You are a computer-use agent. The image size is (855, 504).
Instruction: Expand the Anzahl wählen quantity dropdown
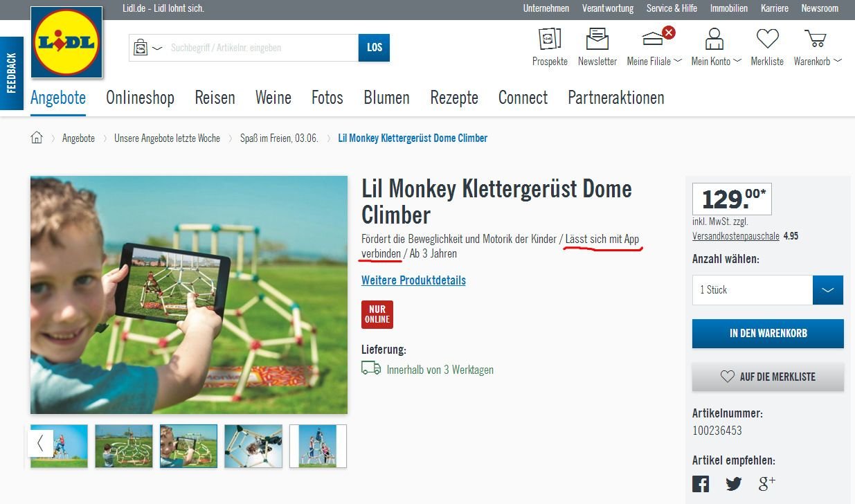[x=828, y=290]
